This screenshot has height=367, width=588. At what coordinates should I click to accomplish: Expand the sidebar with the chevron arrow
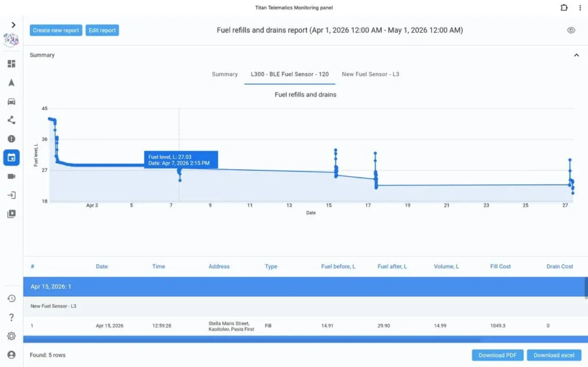[x=14, y=25]
